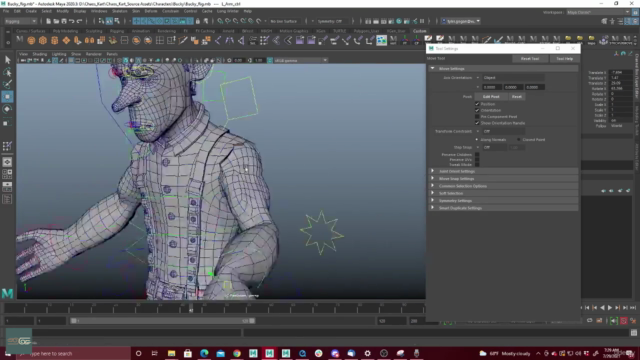Image resolution: width=640 pixels, height=360 pixels.
Task: Select the Closest Point radio button
Action: tap(519, 140)
